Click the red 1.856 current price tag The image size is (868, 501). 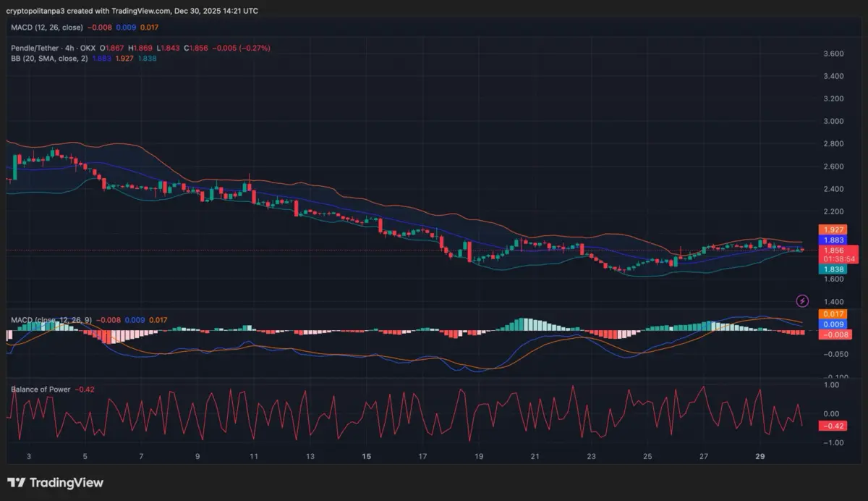tap(830, 250)
